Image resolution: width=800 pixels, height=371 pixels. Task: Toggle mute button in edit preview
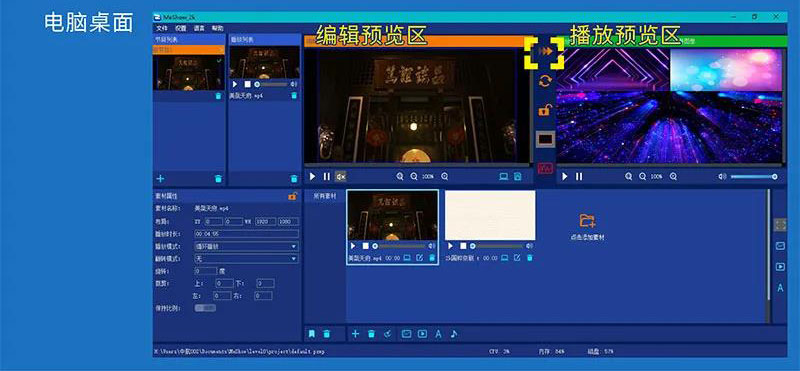point(340,177)
